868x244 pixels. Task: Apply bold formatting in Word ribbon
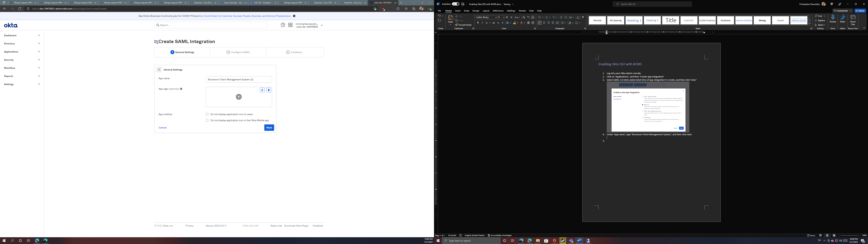coord(478,23)
